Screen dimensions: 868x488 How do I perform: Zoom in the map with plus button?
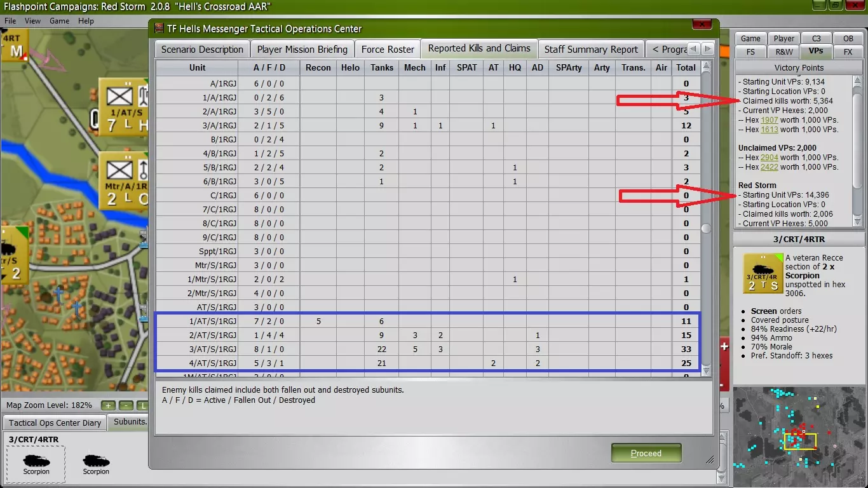pyautogui.click(x=109, y=405)
